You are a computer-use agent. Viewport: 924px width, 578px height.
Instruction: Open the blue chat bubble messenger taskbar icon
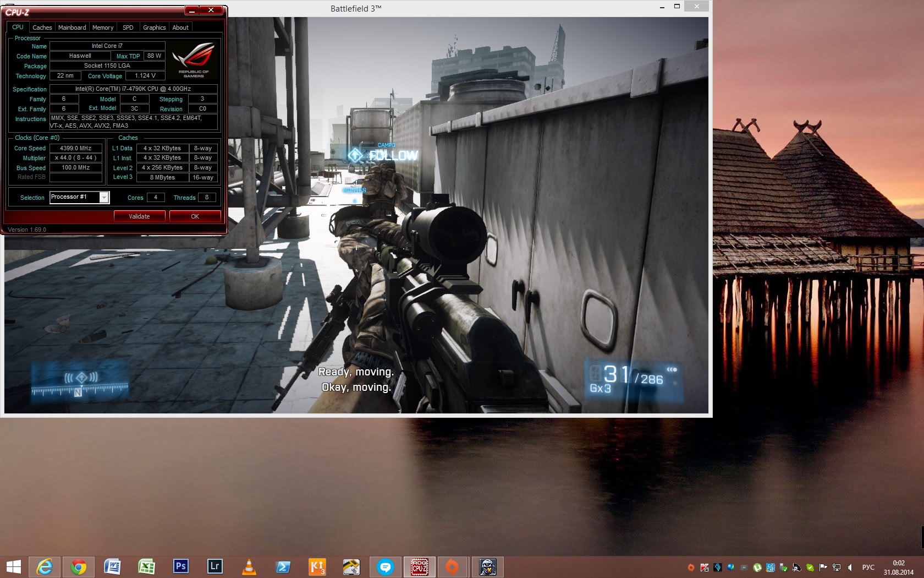(386, 566)
